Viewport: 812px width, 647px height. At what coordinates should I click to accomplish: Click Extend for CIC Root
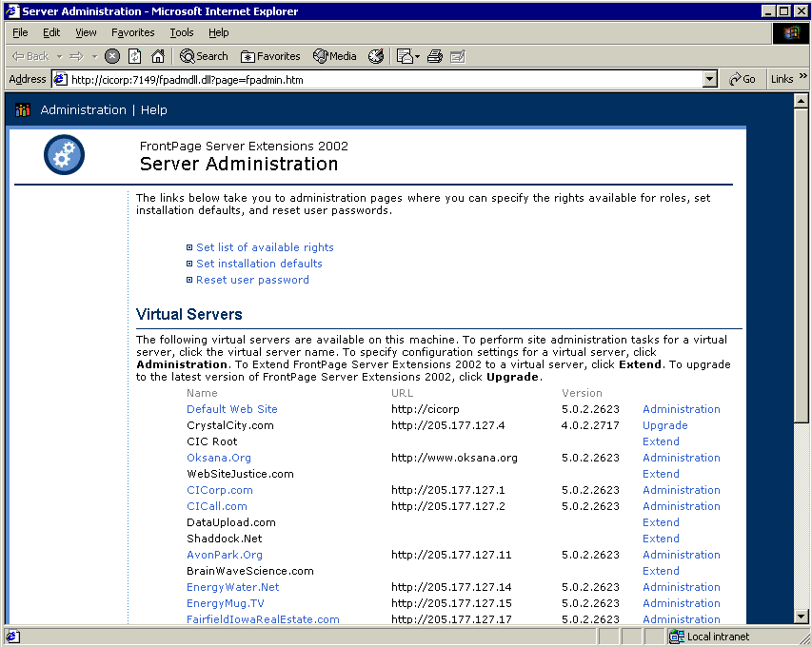point(662,441)
